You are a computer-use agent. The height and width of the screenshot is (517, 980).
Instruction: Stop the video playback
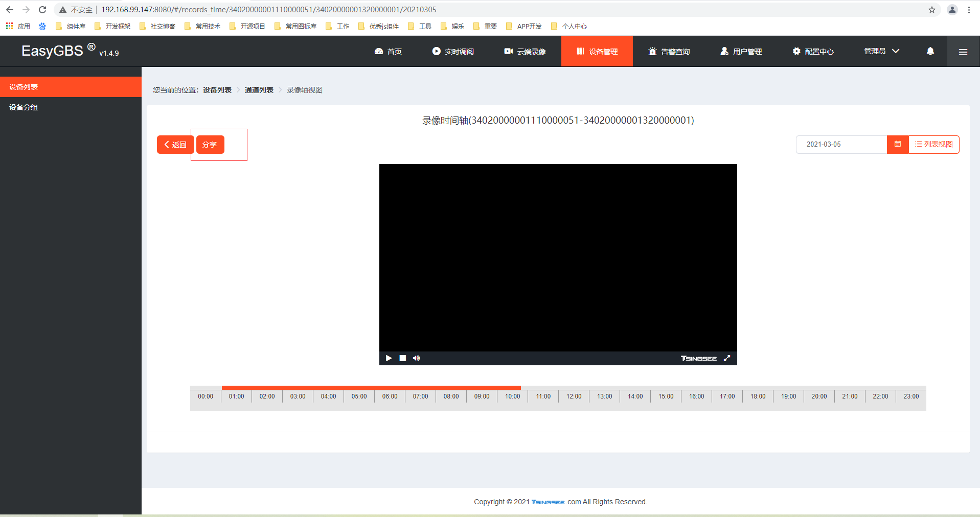(x=403, y=358)
